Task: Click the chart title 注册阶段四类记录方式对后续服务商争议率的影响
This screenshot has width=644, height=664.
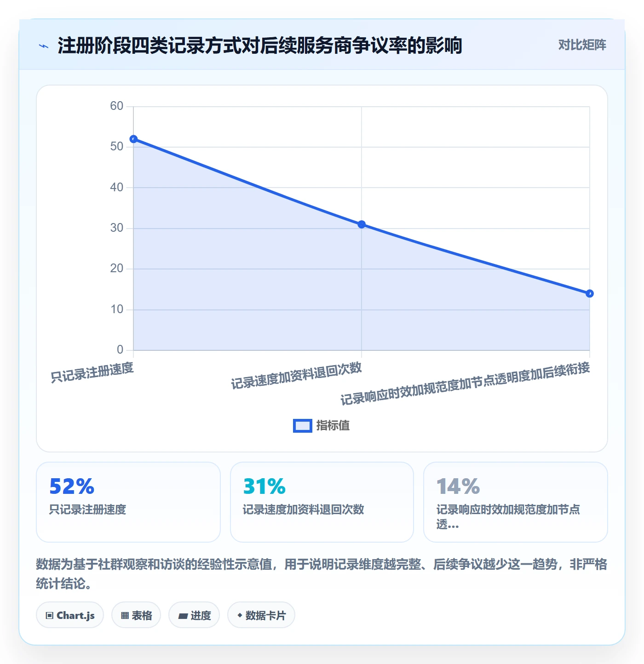Action: 260,46
